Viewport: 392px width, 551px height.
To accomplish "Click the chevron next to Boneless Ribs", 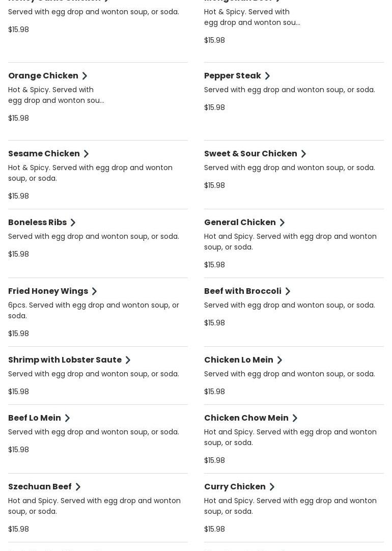I will click(73, 223).
